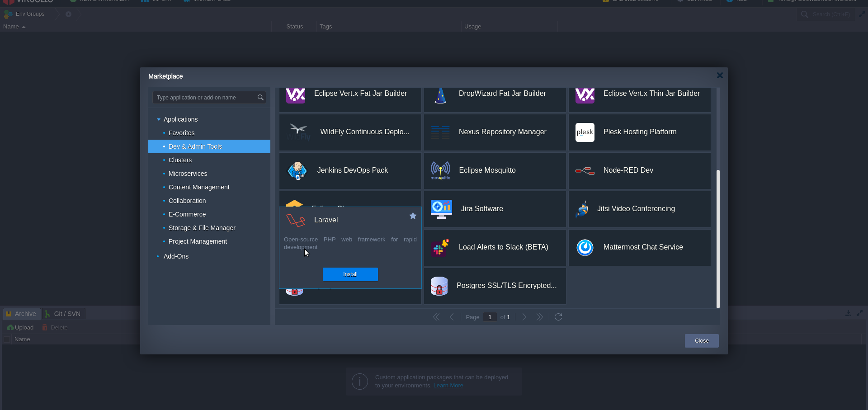Select the Clusters category
This screenshot has height=410, width=868.
180,160
